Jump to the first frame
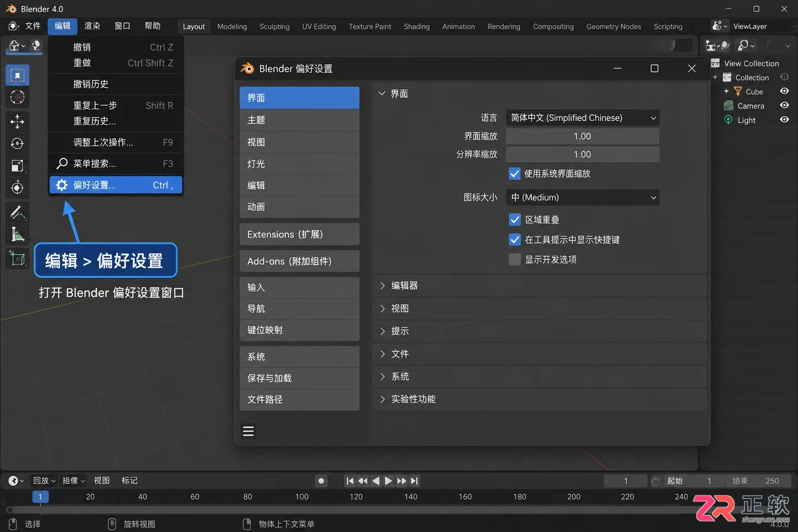Screen dimensions: 798x532 (x=350, y=481)
